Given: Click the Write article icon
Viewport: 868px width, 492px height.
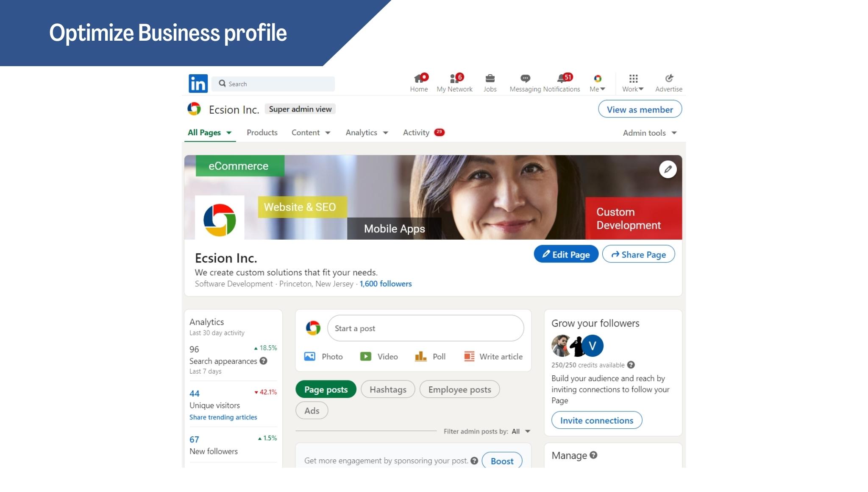Looking at the screenshot, I should 469,356.
